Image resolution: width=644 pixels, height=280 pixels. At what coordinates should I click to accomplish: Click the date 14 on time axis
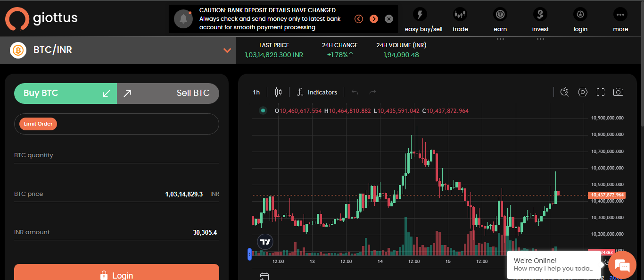tap(380, 261)
